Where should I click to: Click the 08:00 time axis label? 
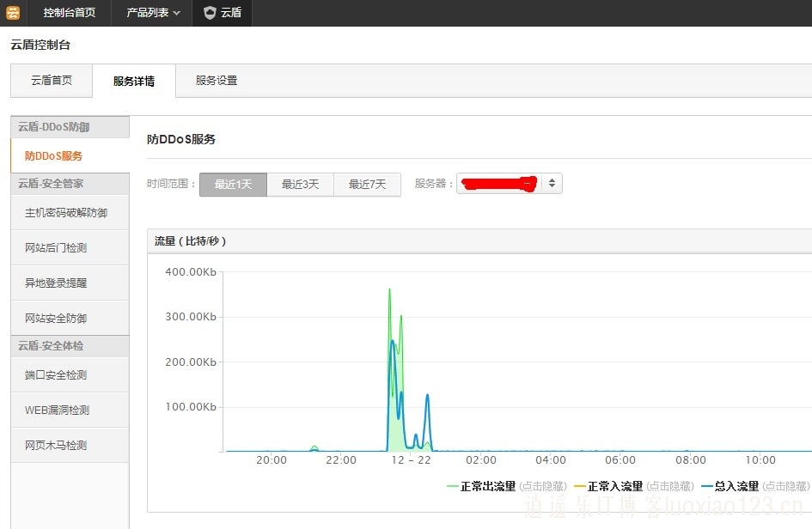point(691,459)
